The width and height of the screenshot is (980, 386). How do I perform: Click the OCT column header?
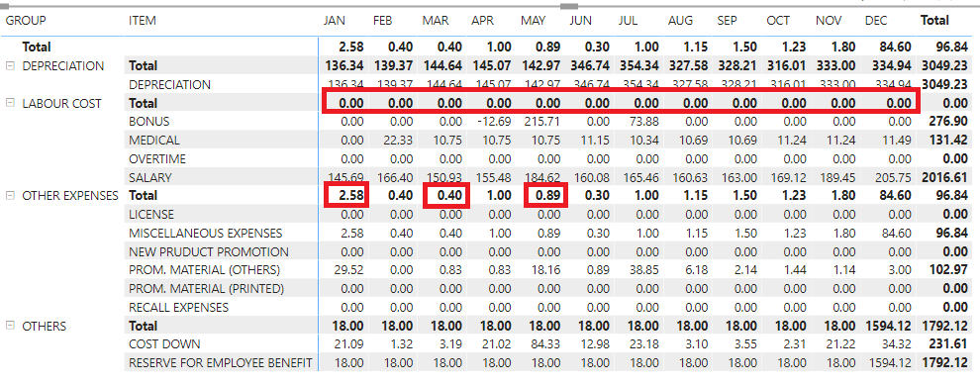[778, 21]
